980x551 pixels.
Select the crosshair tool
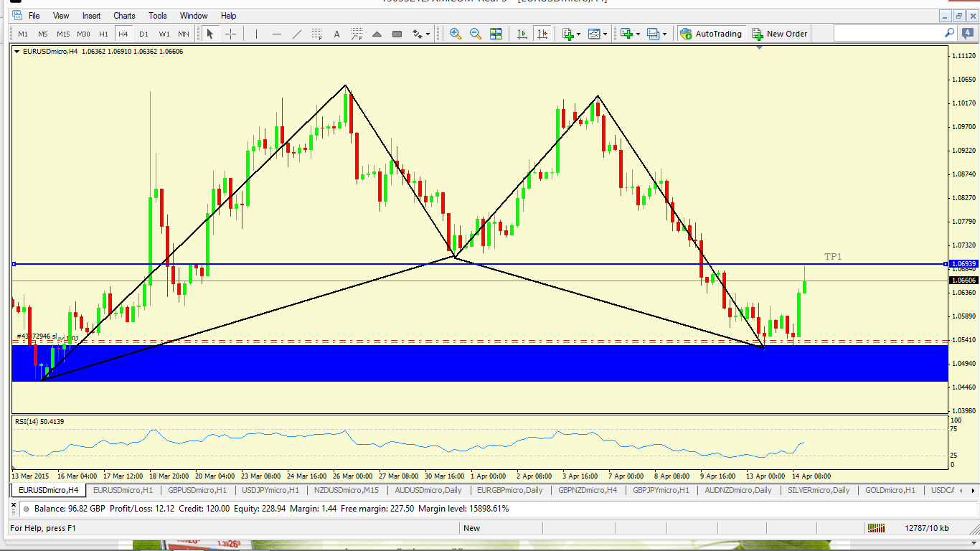(x=230, y=34)
